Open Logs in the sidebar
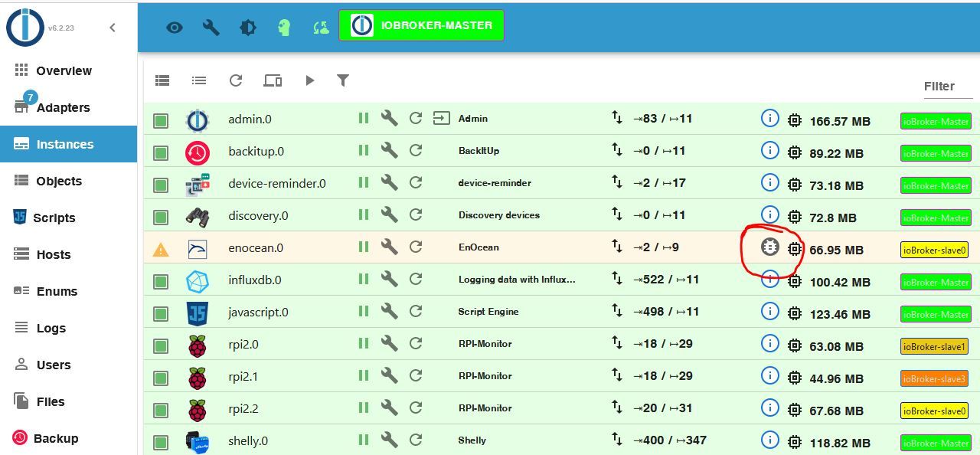Screen dimensions: 980x455 [x=68, y=328]
